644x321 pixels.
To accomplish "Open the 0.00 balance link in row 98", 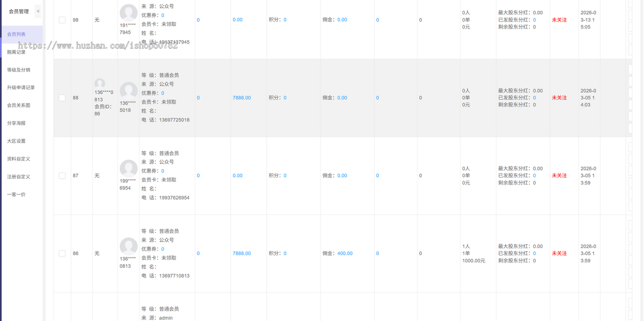I will tap(238, 20).
